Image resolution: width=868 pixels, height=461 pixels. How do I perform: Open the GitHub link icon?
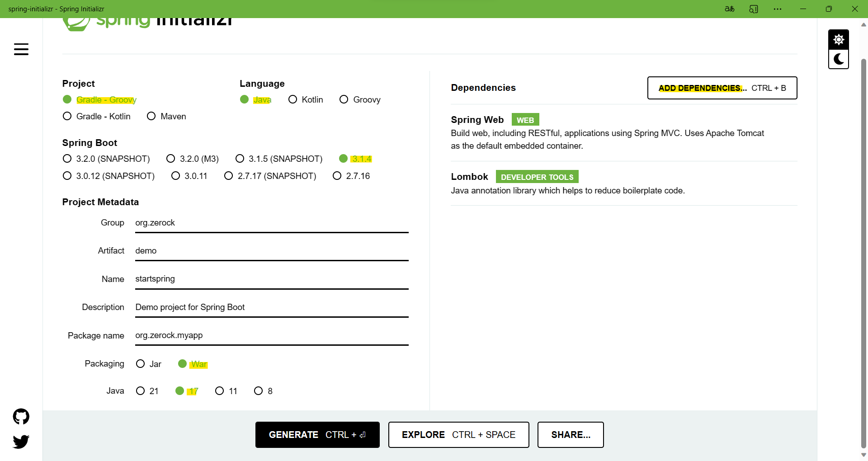(21, 416)
